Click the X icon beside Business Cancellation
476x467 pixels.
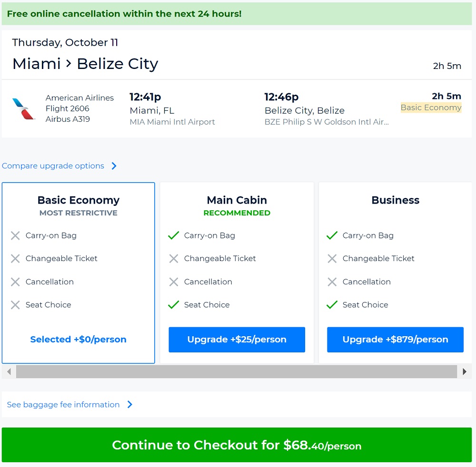pos(332,282)
